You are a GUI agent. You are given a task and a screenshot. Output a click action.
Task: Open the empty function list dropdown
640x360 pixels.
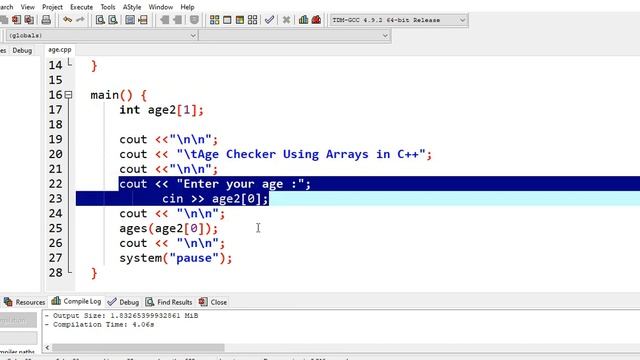[294, 36]
